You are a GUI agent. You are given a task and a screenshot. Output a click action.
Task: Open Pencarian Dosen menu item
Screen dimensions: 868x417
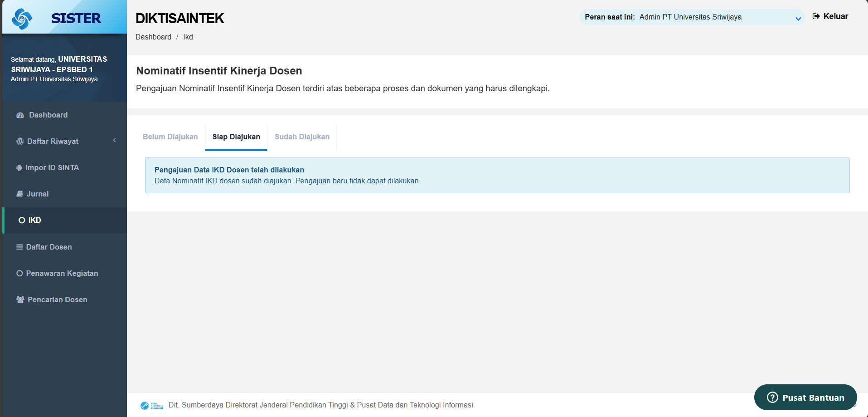click(x=64, y=299)
